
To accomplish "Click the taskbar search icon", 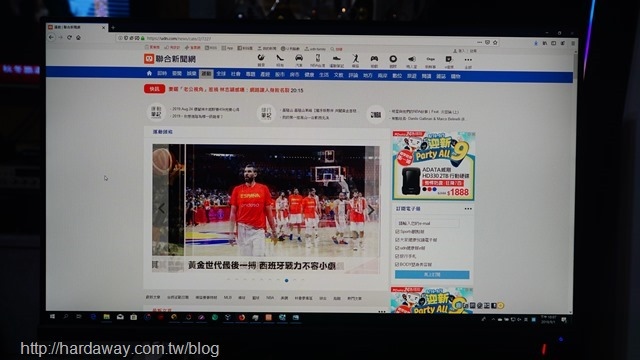I will pos(65,316).
